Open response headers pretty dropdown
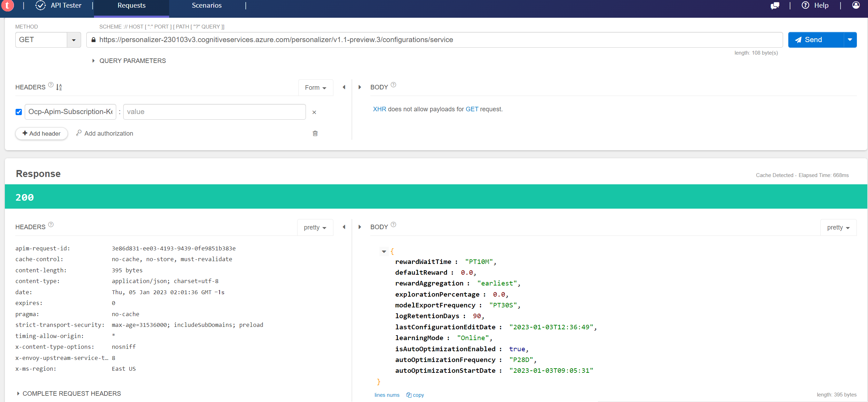 [315, 227]
